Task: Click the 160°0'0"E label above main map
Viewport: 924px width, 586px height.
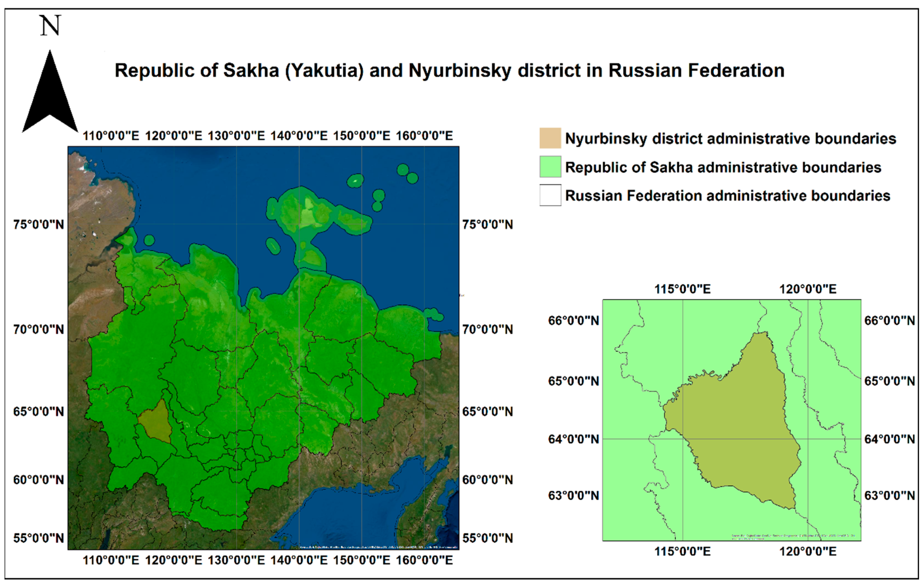Action: pos(424,136)
